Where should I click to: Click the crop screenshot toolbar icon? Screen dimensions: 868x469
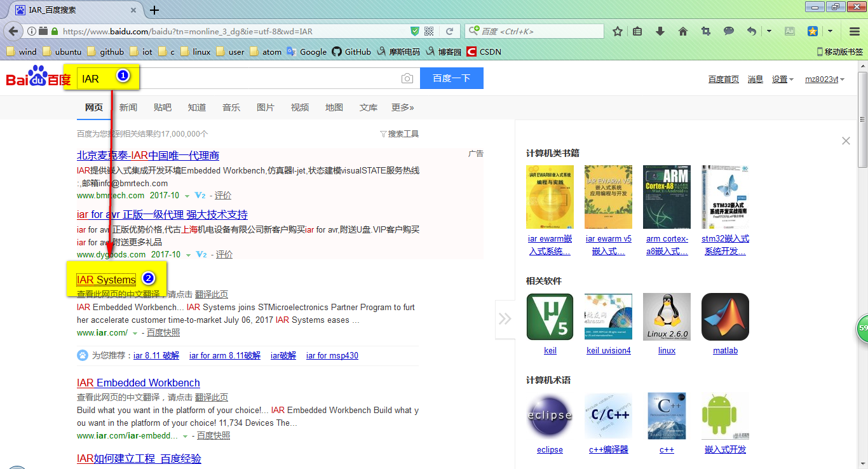[706, 31]
